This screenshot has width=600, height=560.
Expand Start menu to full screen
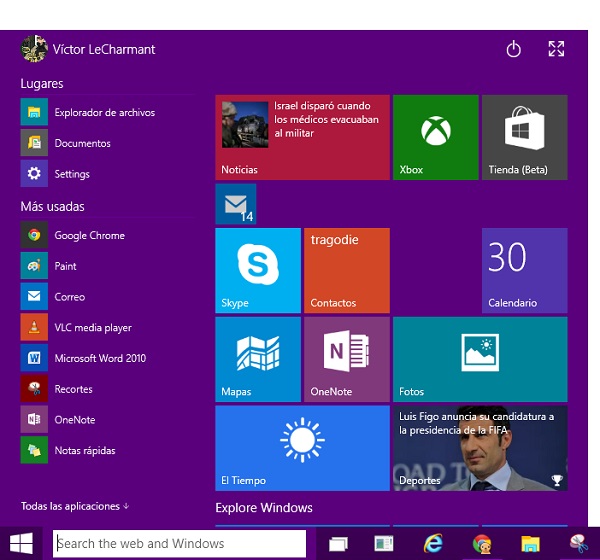(x=556, y=49)
